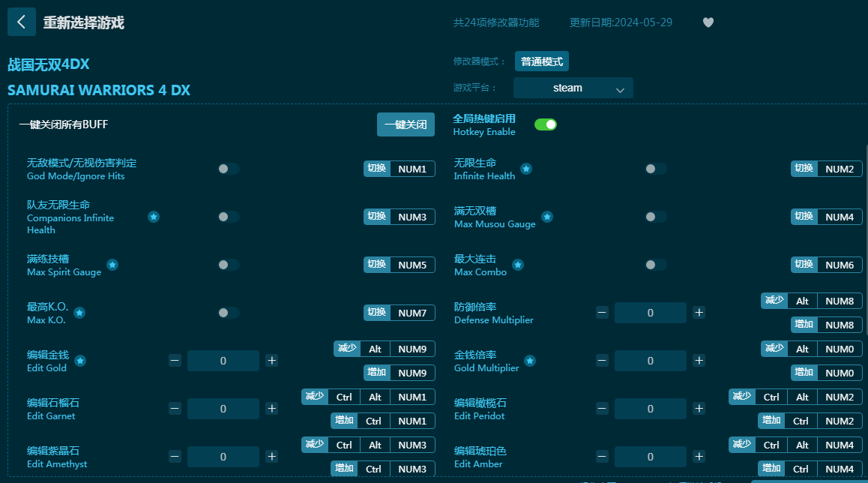Click 增加 NUM0 hotkey for Gold Multiplier

[x=827, y=373]
